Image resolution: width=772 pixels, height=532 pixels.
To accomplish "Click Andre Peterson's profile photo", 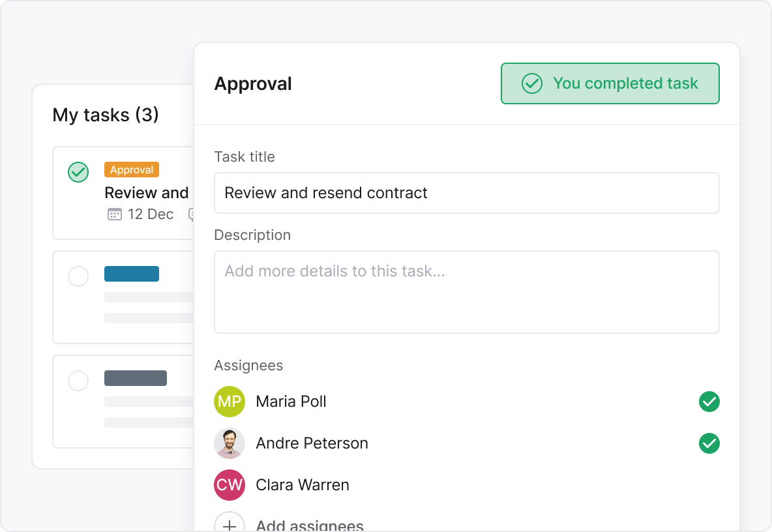I will pyautogui.click(x=230, y=443).
